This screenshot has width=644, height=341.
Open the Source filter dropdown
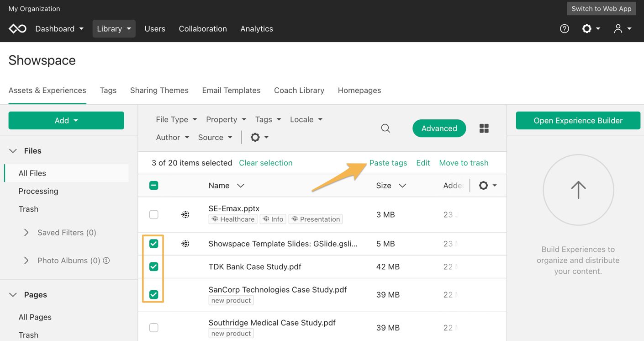coord(215,137)
